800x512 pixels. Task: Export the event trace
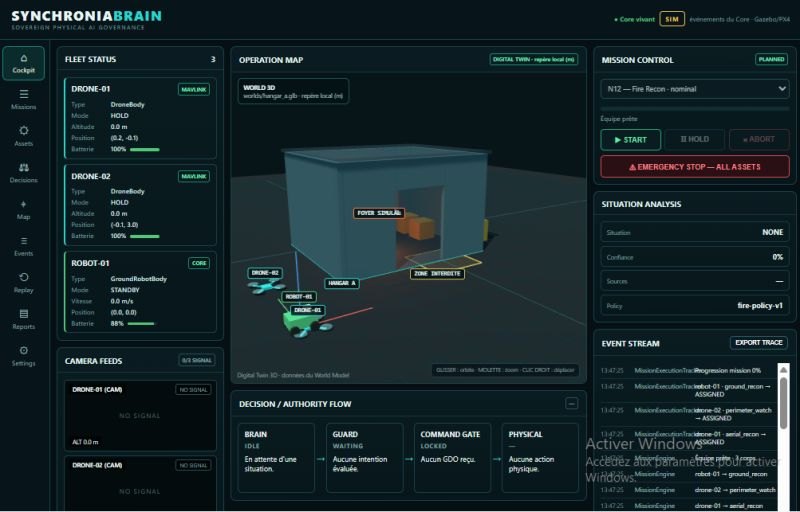(759, 343)
